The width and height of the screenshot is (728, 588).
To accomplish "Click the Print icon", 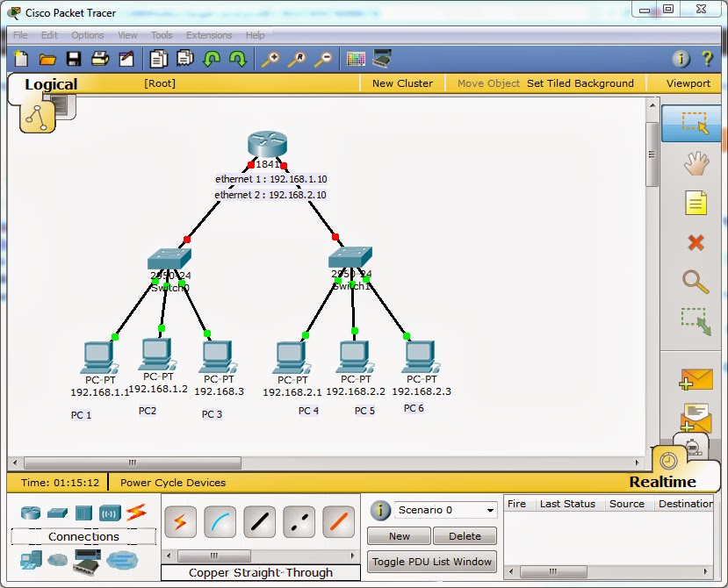I will tap(100, 59).
